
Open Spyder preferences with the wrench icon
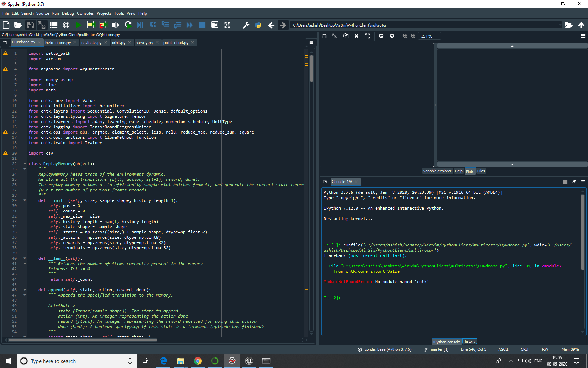246,25
